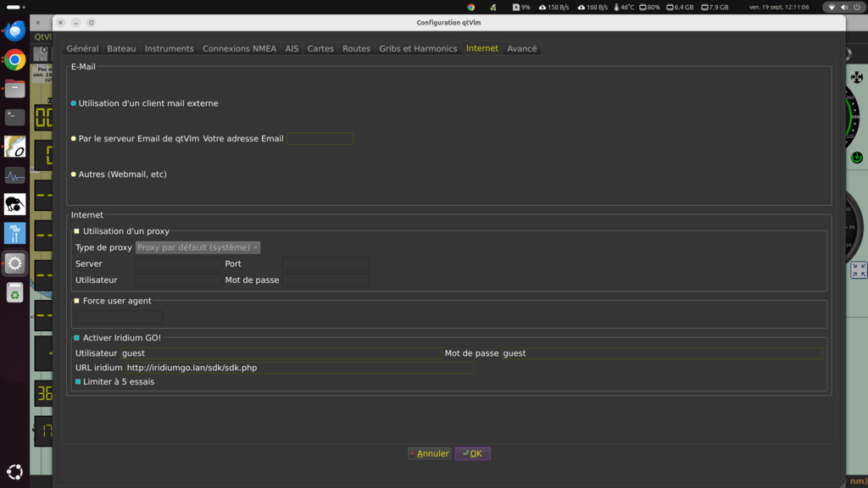Select 'Autres (Webmail, etc)' radio option
The width and height of the screenshot is (868, 488).
pos(74,175)
